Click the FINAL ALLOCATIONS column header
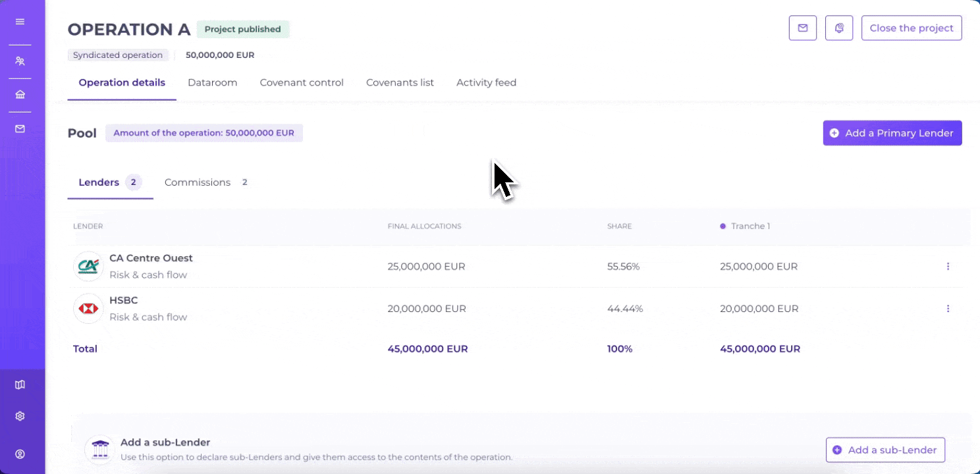Screen dimensions: 980x474 (424, 226)
